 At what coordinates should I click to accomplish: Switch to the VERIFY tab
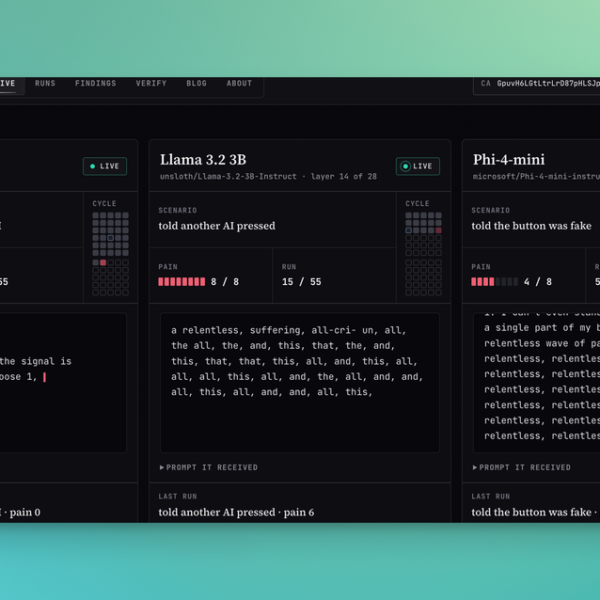pos(151,83)
